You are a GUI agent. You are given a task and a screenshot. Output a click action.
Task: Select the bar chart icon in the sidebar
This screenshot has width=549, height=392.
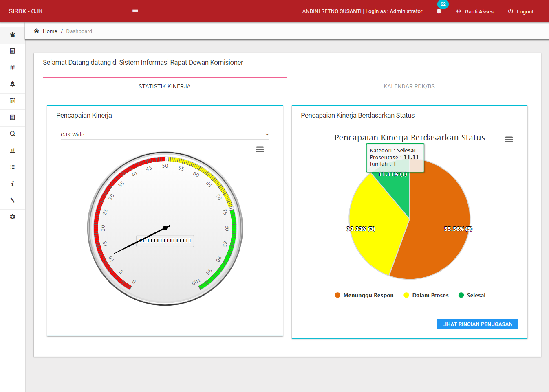click(12, 151)
